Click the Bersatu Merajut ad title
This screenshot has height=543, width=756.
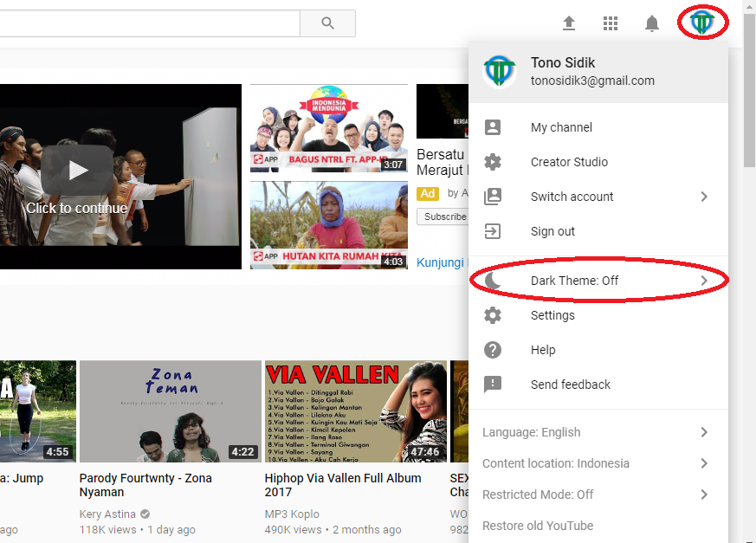pos(443,162)
